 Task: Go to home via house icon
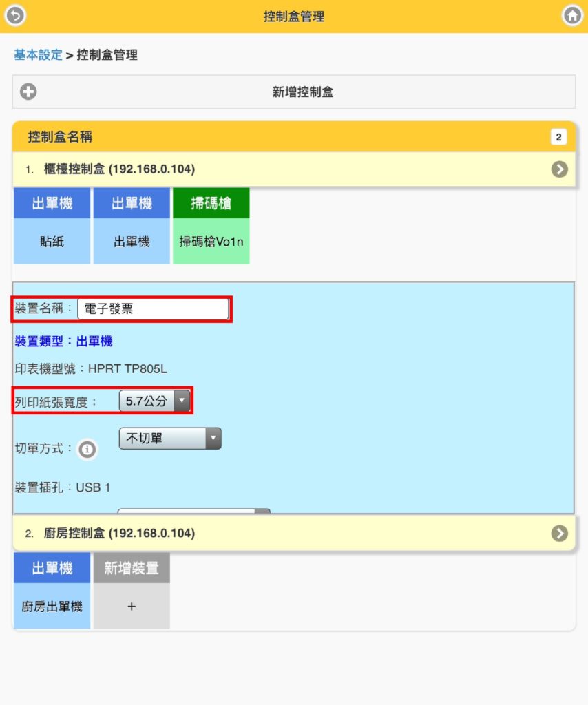pyautogui.click(x=572, y=15)
